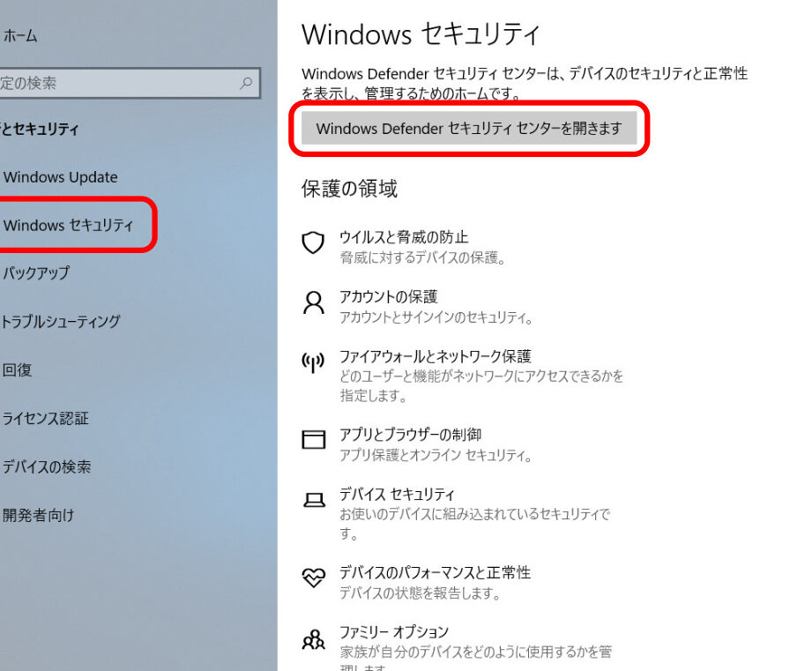Open トラブルシューティング in sidebar
The image size is (812, 671).
tap(61, 322)
